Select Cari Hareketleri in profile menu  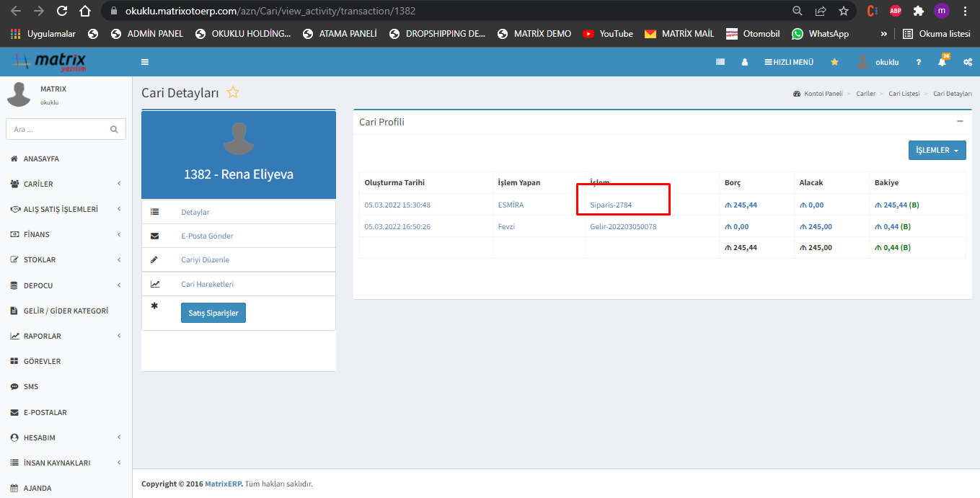click(207, 284)
